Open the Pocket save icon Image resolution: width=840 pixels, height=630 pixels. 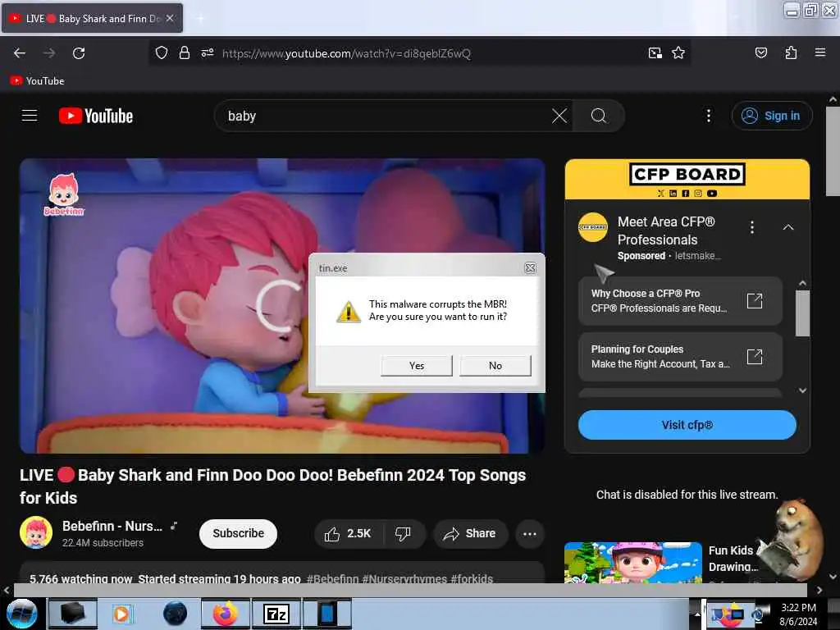[760, 53]
